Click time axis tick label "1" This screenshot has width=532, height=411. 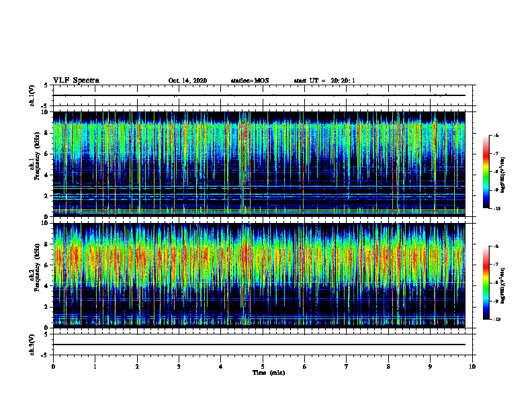95,367
